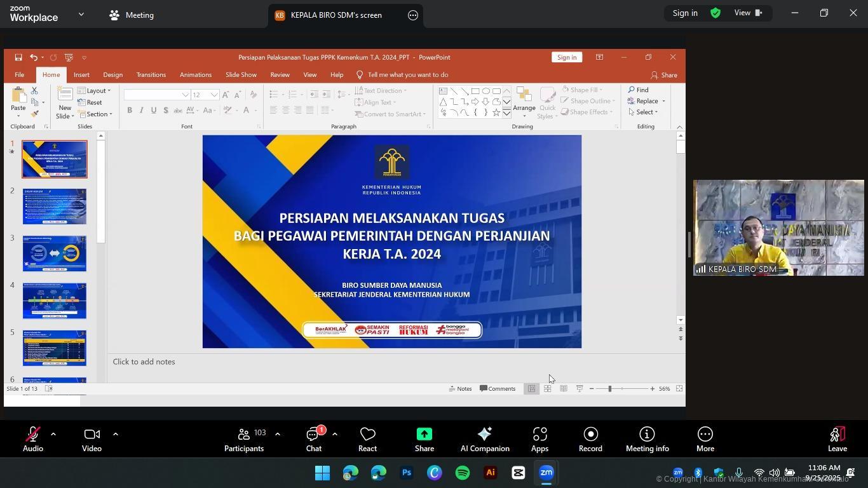Open the More menu in toolbar
The image size is (868, 488).
click(705, 439)
